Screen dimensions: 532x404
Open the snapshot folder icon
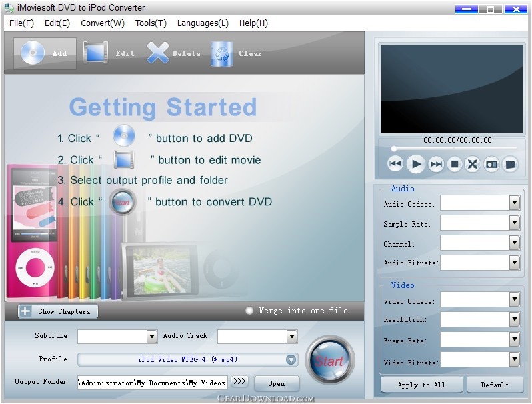510,165
